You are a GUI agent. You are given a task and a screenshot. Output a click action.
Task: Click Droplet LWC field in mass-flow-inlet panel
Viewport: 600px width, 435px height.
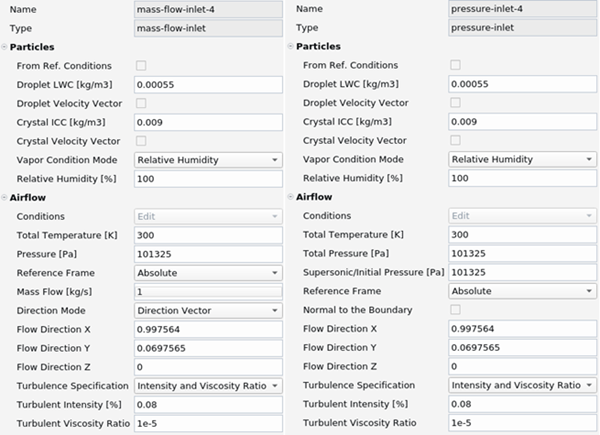(x=208, y=85)
